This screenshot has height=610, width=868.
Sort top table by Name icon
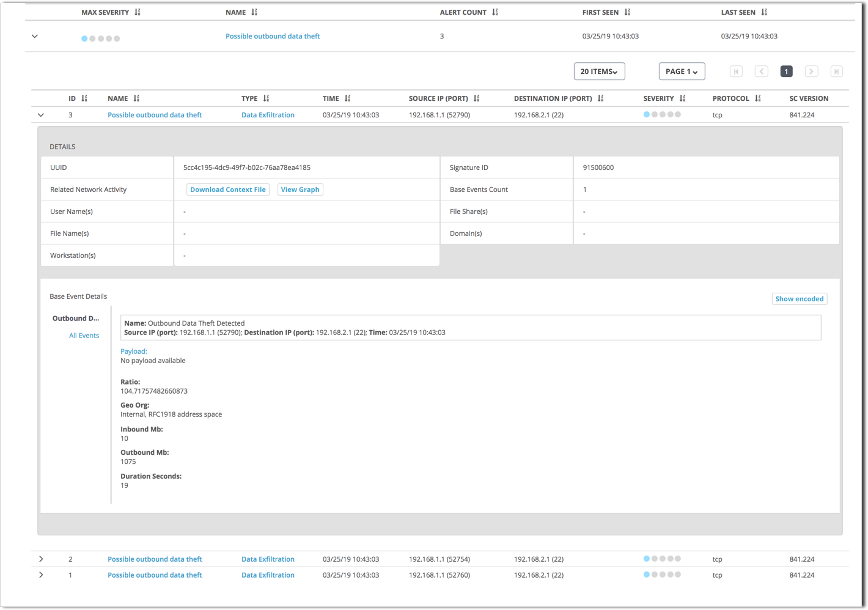tap(254, 12)
